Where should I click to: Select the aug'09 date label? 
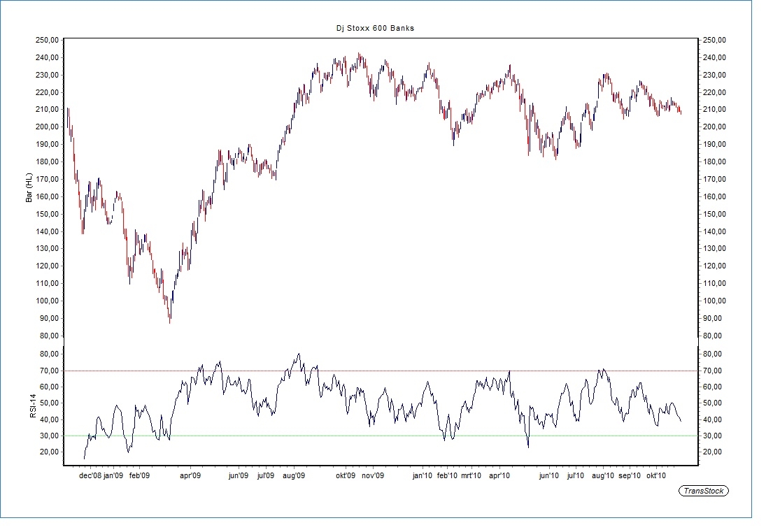coord(294,476)
